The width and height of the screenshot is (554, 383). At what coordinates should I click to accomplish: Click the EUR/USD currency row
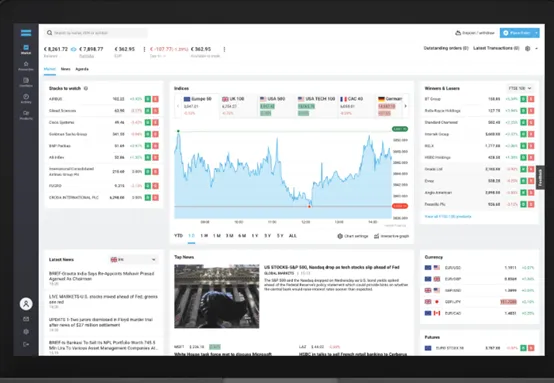click(x=479, y=268)
